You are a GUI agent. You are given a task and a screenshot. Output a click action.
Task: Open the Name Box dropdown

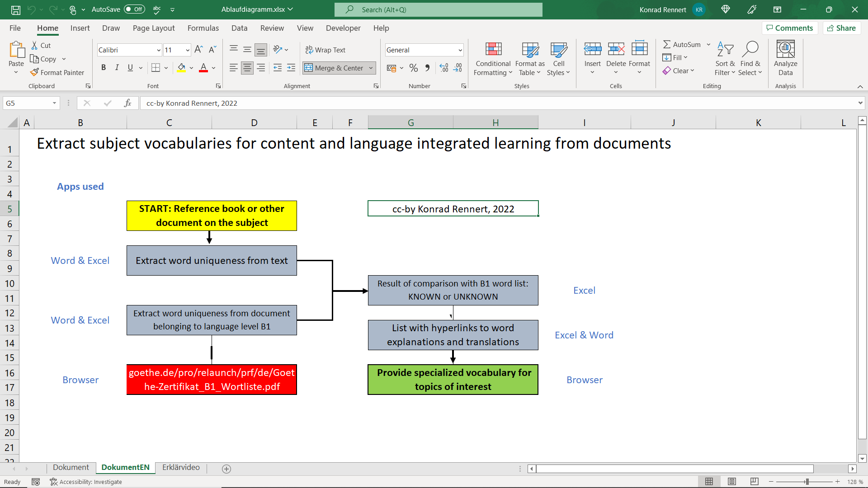coord(54,103)
